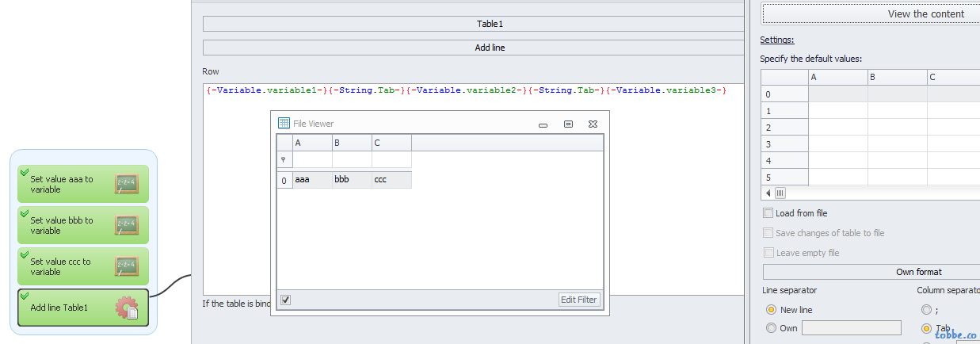Viewport: 980px width, 344px height.
Task: Click the File Viewer table icon in title bar
Action: pos(284,123)
